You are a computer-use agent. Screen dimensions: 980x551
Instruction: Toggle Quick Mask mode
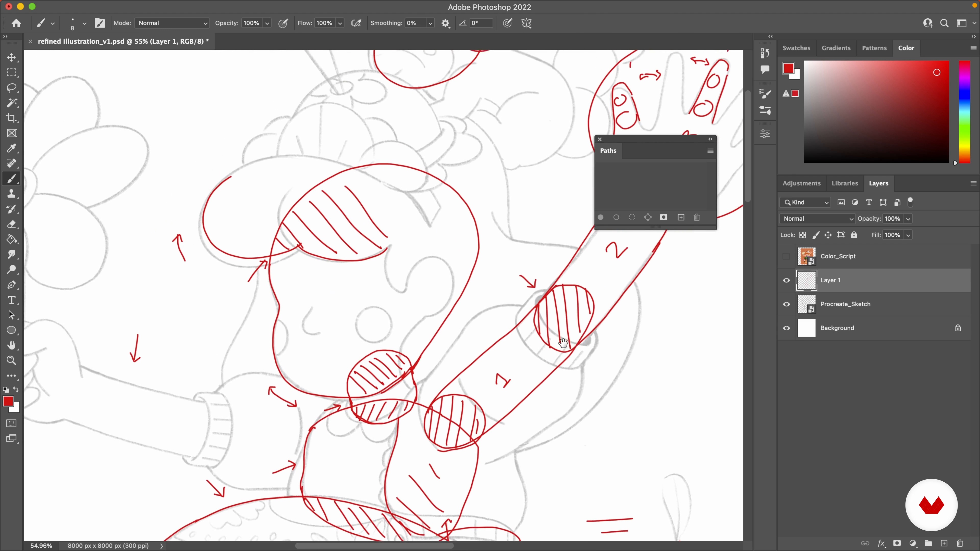tap(11, 424)
